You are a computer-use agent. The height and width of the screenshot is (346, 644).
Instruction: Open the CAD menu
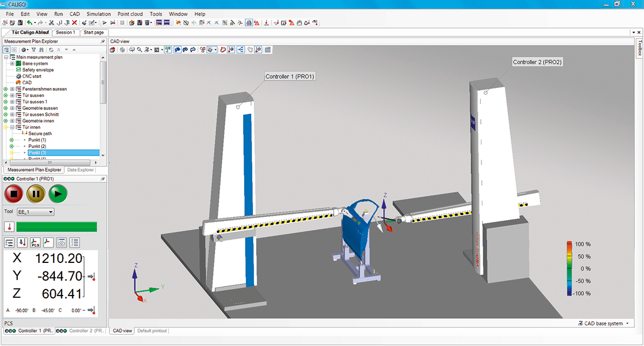click(75, 14)
